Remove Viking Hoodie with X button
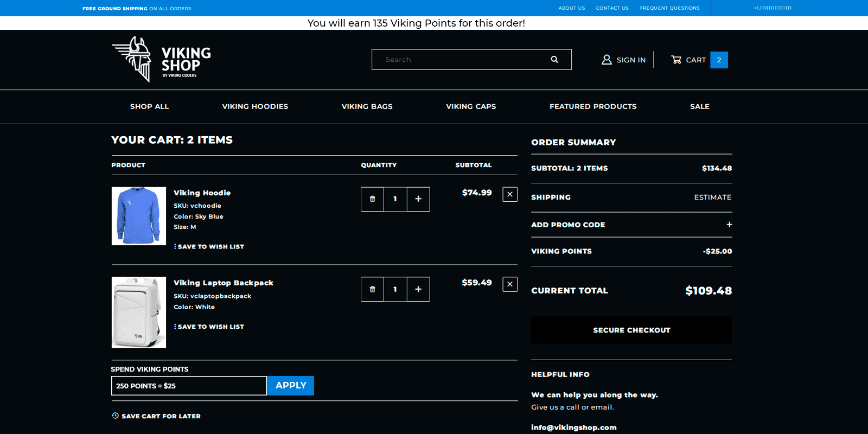The image size is (868, 434). click(510, 194)
